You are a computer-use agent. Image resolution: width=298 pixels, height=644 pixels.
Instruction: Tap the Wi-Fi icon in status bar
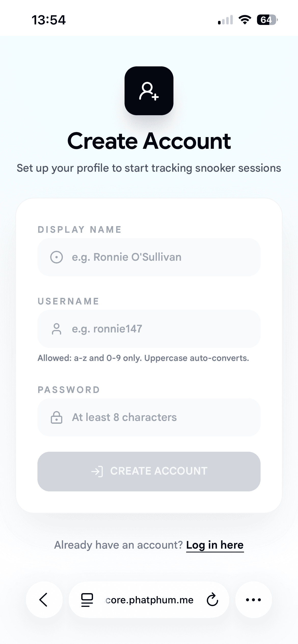pyautogui.click(x=245, y=20)
